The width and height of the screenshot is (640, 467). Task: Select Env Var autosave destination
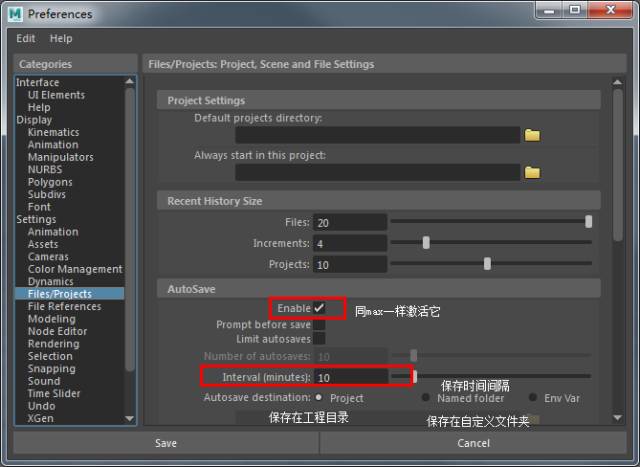click(533, 397)
